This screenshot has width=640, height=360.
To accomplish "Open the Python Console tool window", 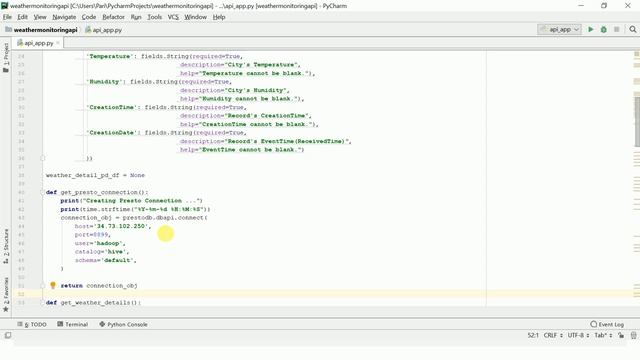I will click(123, 324).
